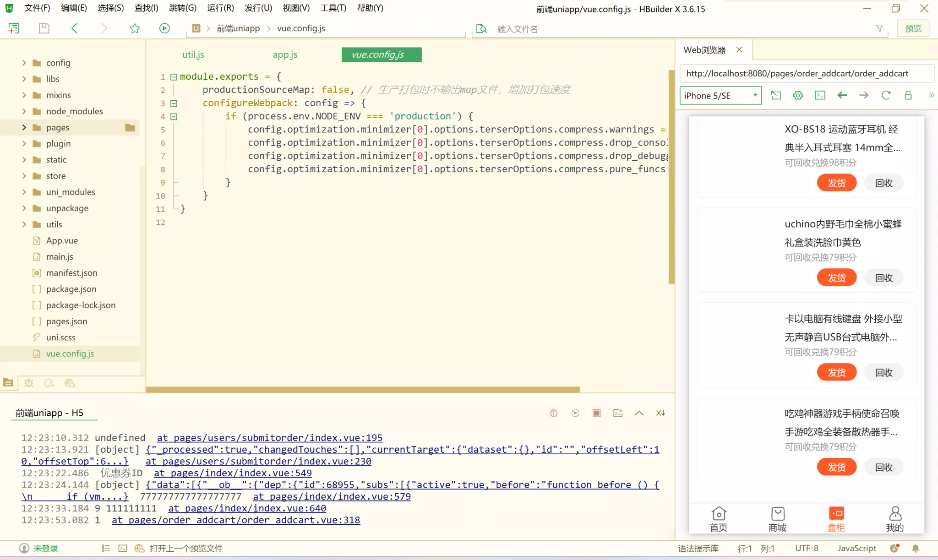Open browser devtools settings gear icon
This screenshot has height=560, width=938.
click(798, 95)
